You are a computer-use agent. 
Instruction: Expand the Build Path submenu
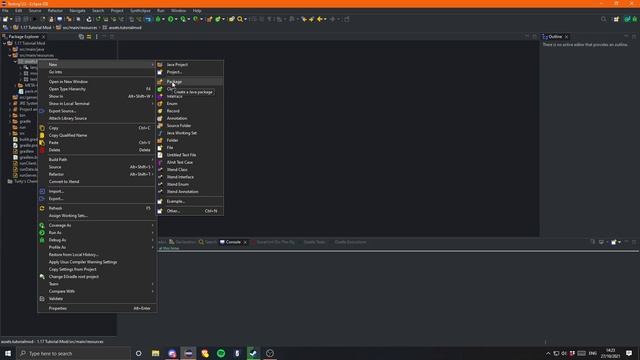click(153, 160)
